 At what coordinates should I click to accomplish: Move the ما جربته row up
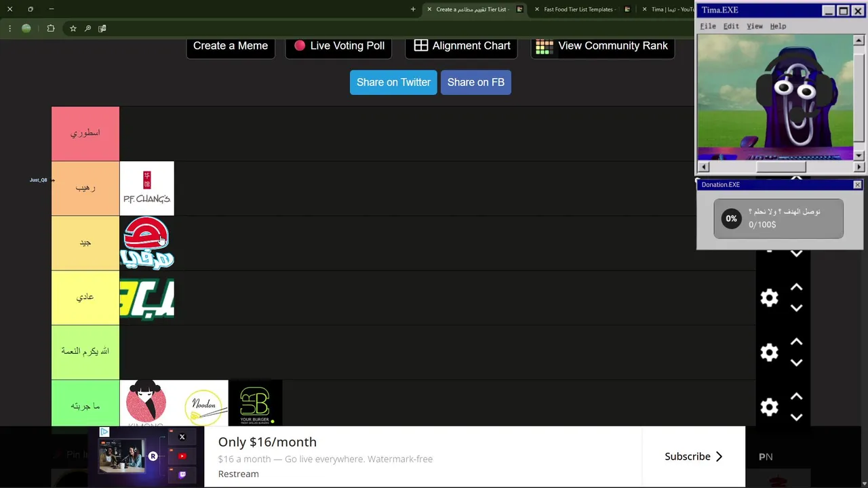click(796, 396)
